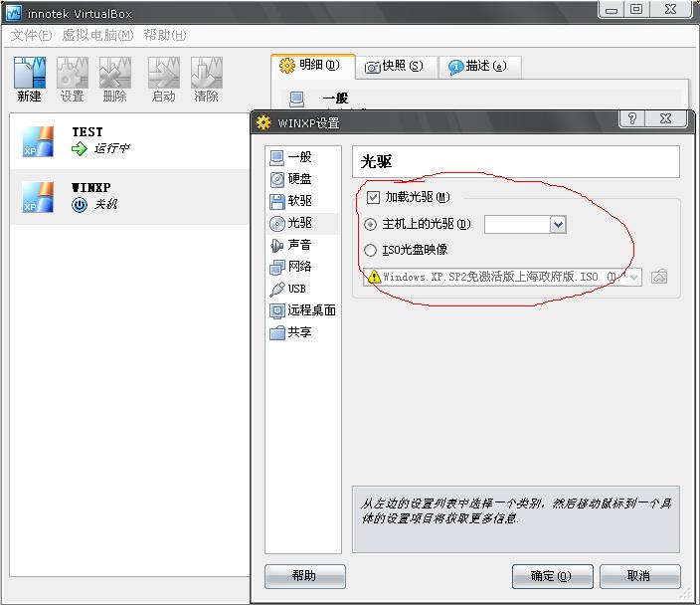700x605 pixels.
Task: Click the 设置 (Settings) toolbar icon
Action: (72, 80)
